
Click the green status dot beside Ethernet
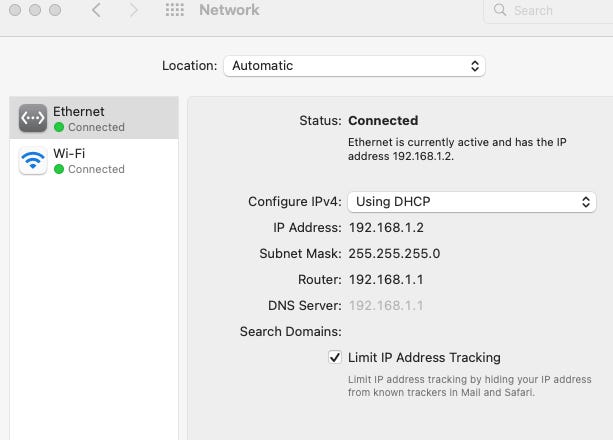(59, 127)
